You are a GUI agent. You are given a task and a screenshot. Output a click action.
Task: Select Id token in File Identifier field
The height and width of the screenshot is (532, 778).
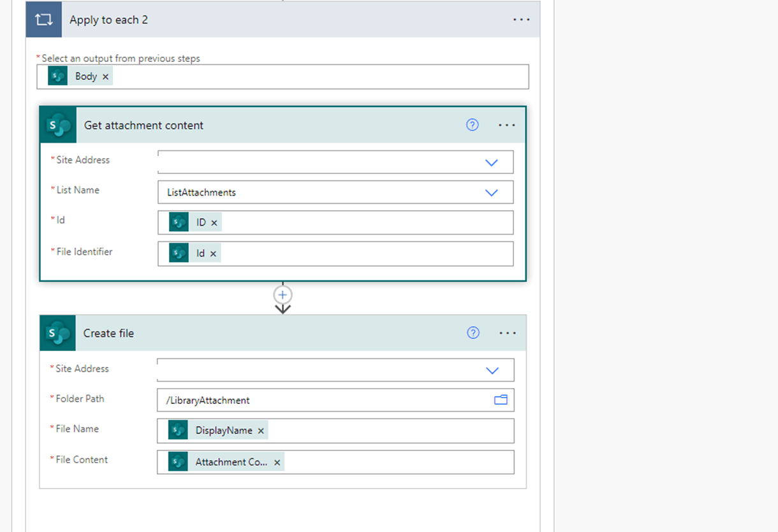tap(195, 254)
